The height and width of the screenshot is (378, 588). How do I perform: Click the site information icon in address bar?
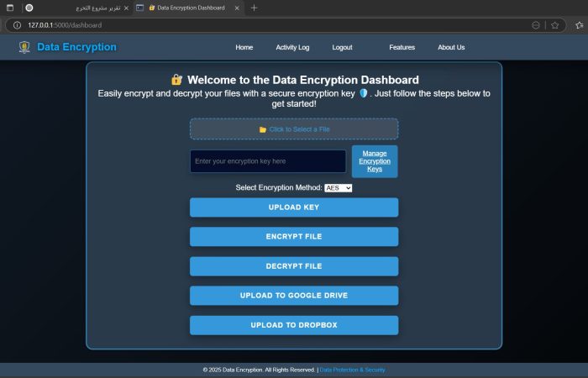pos(17,25)
